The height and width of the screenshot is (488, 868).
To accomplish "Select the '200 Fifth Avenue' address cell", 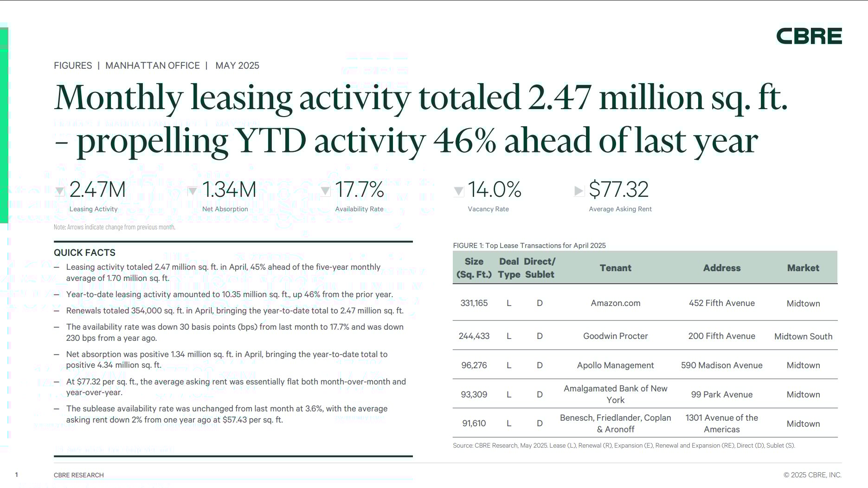I will click(722, 336).
